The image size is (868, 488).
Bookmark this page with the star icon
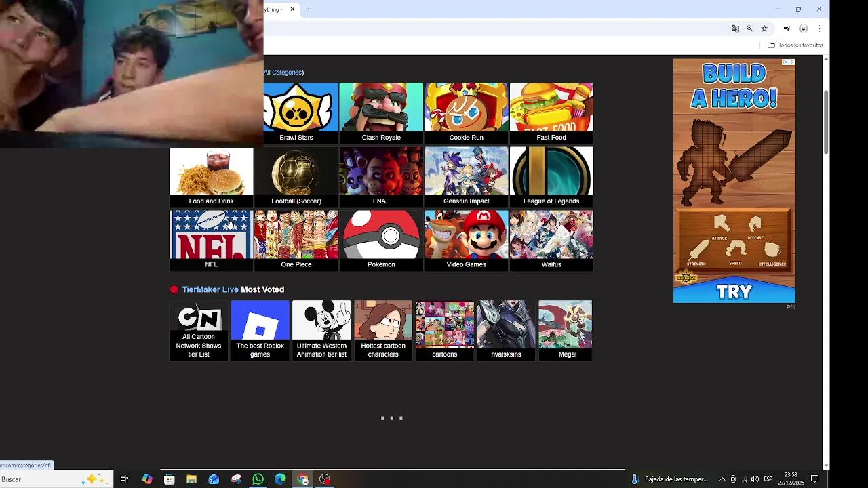[x=764, y=28]
